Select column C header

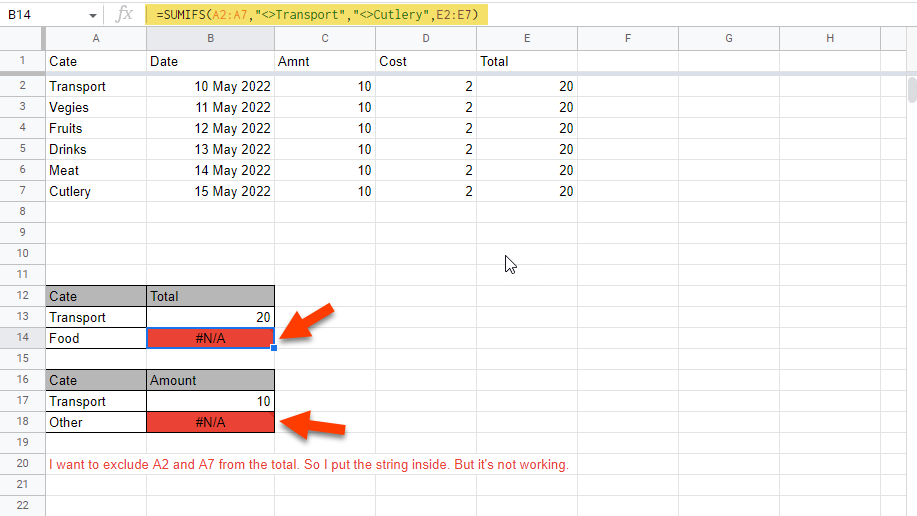325,38
